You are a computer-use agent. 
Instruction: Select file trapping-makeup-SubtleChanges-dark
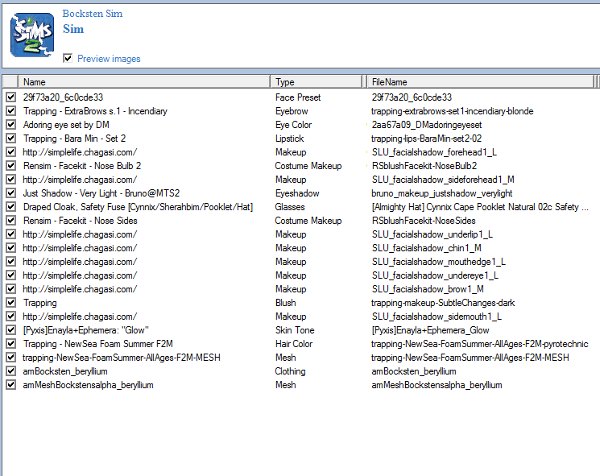443,303
